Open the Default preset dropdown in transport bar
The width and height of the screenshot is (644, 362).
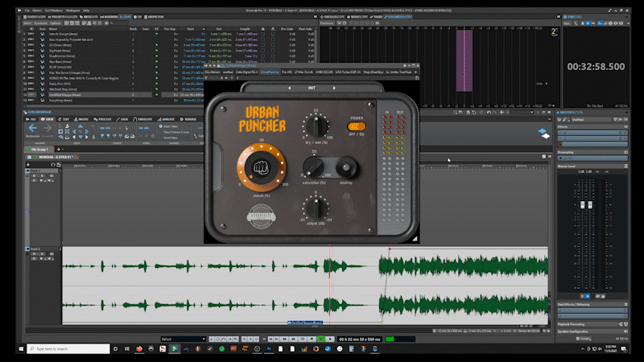point(184,339)
